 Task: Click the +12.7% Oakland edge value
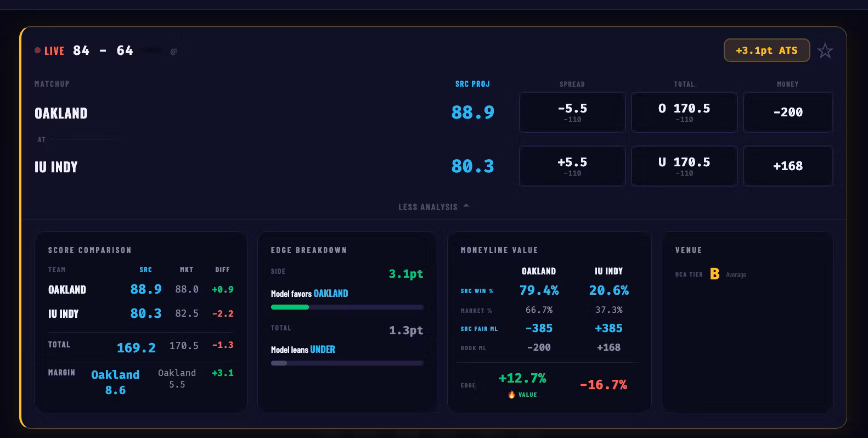(522, 378)
